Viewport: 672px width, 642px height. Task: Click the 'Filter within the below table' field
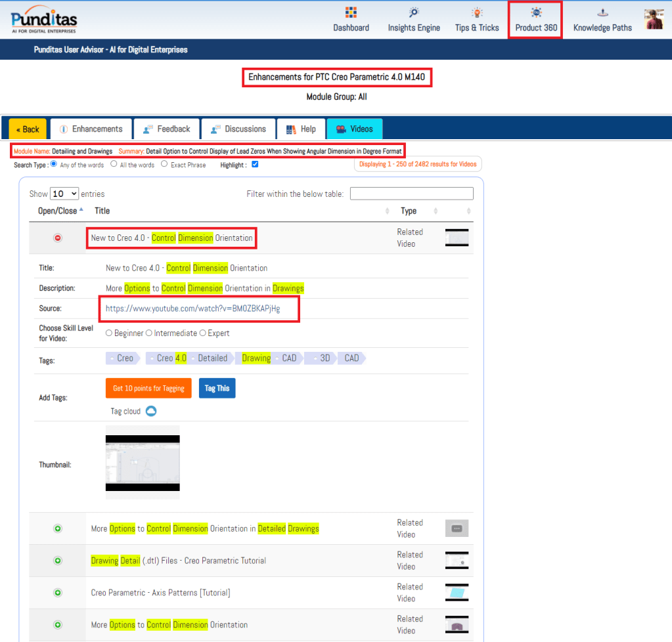pos(411,194)
